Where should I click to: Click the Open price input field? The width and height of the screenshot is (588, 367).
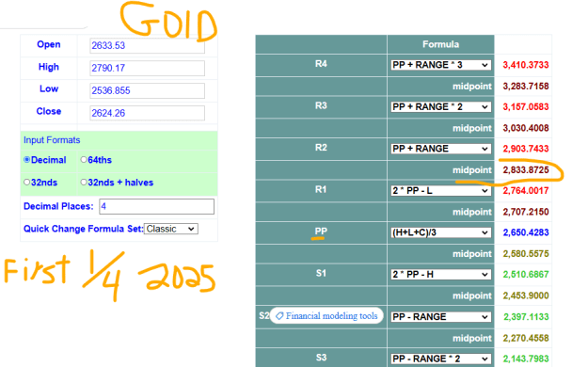point(147,45)
